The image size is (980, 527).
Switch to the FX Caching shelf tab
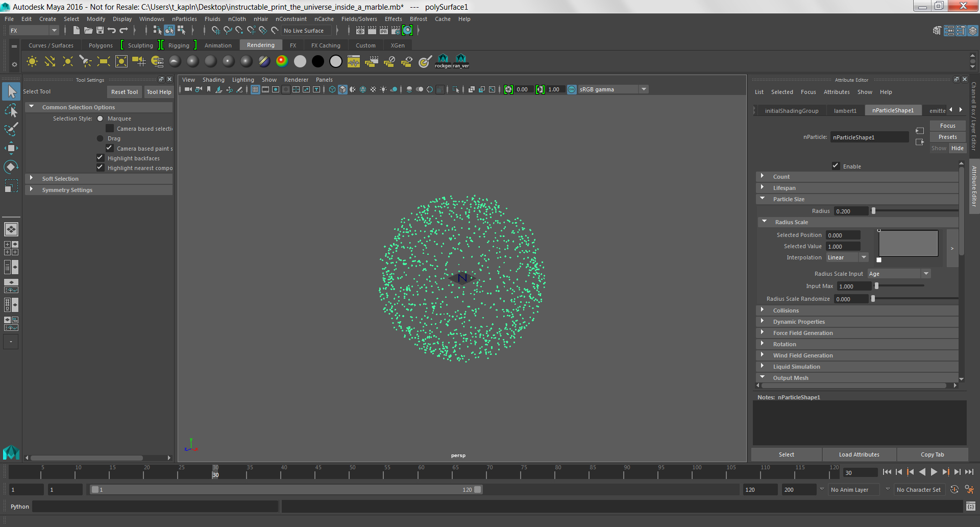(326, 45)
